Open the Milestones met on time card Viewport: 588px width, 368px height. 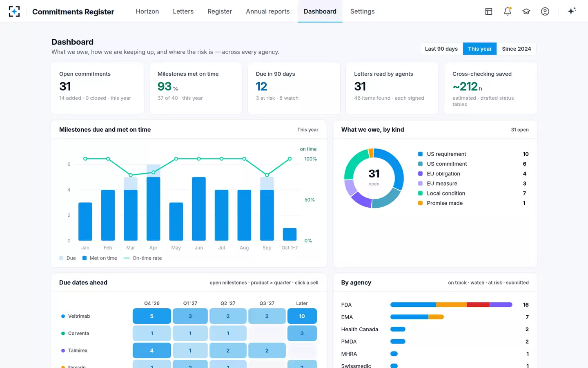[x=196, y=88]
